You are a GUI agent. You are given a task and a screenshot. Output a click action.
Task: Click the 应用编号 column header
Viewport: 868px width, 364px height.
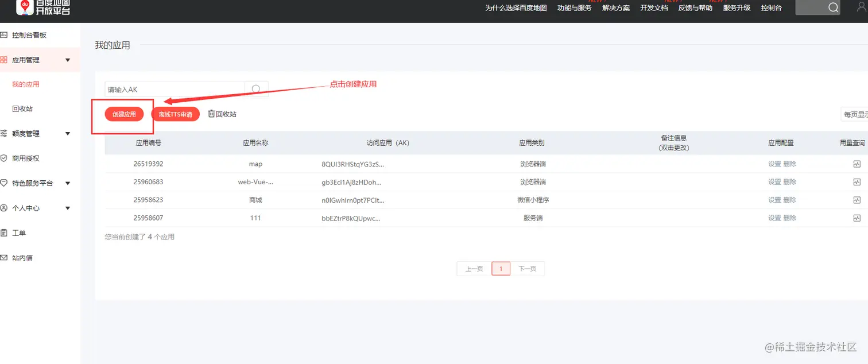(148, 143)
